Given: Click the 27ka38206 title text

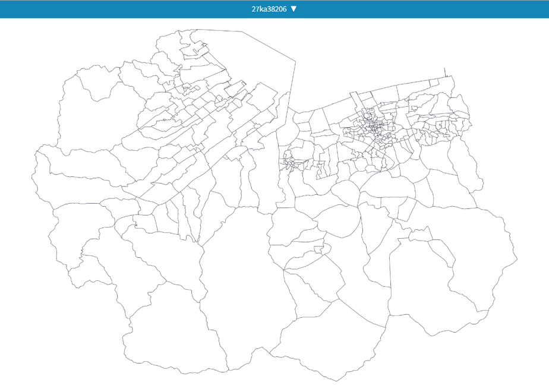Looking at the screenshot, I should coord(269,9).
